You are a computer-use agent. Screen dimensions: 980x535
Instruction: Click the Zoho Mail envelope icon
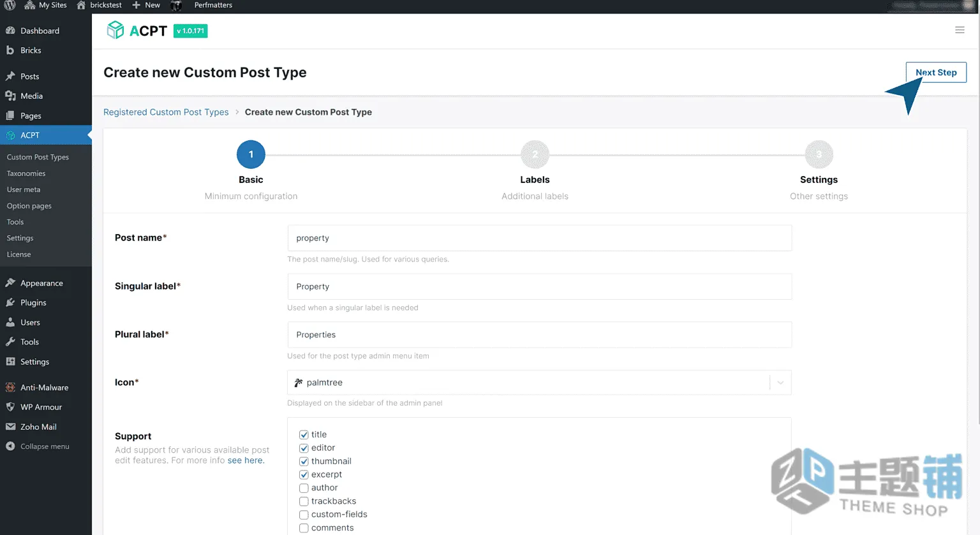tap(10, 427)
